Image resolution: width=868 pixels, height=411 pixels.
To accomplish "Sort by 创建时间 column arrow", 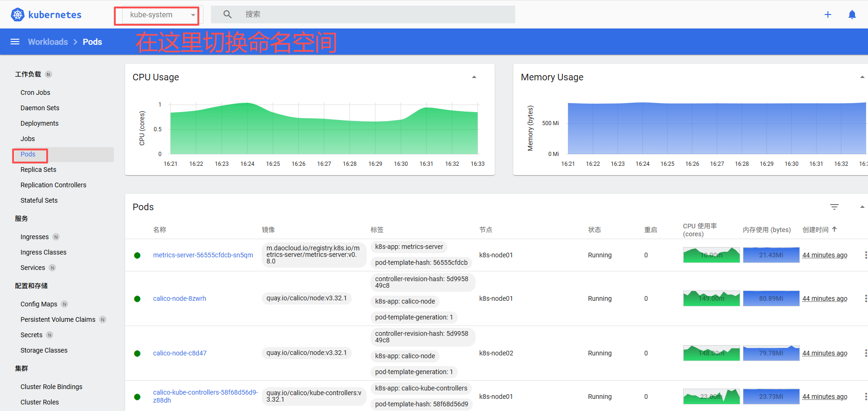I will [x=834, y=229].
